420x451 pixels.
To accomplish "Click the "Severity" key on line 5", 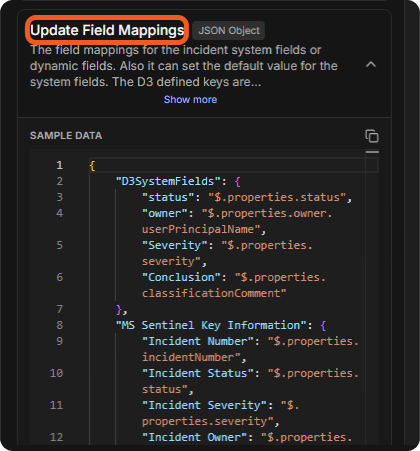I will pos(175,245).
